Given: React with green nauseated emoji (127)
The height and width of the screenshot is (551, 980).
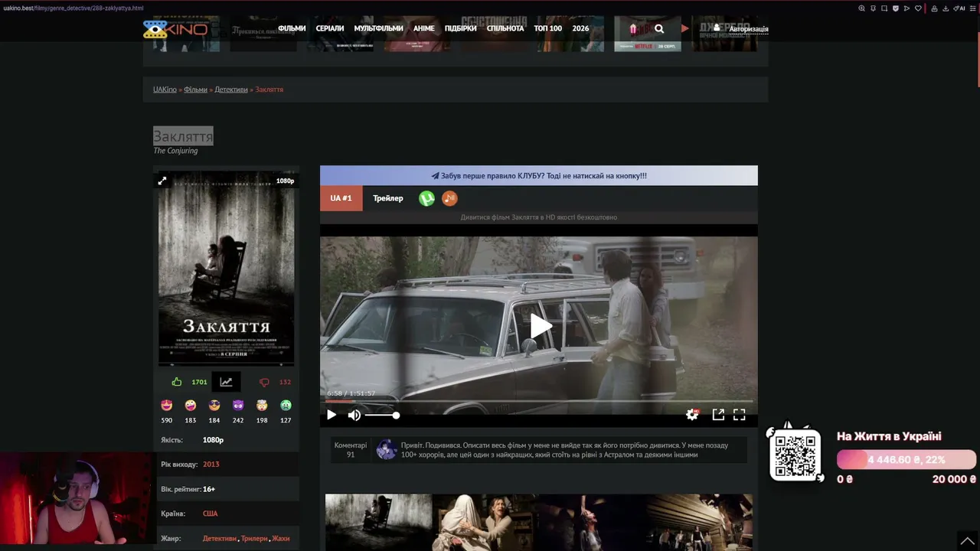Looking at the screenshot, I should 286,405.
